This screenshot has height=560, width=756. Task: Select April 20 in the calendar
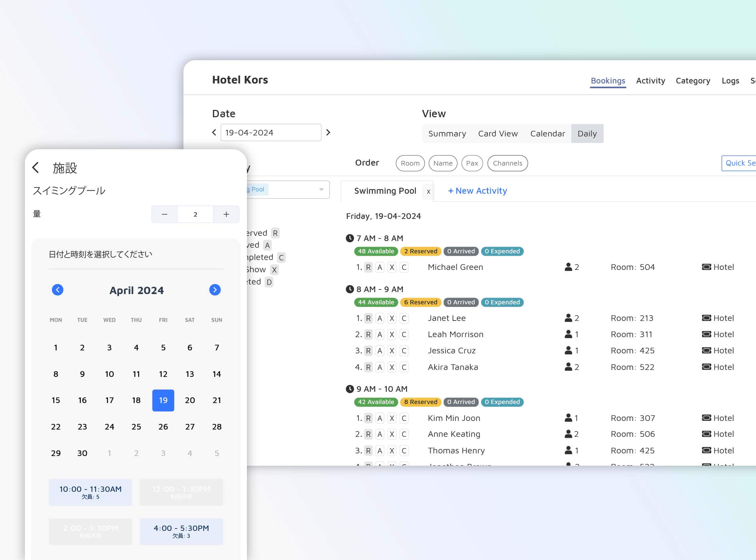coord(190,400)
